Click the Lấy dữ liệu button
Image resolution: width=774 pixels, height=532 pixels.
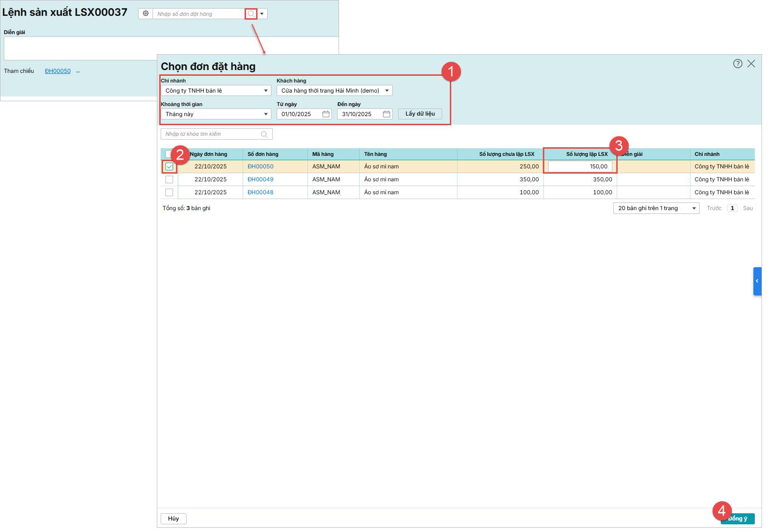(x=420, y=114)
